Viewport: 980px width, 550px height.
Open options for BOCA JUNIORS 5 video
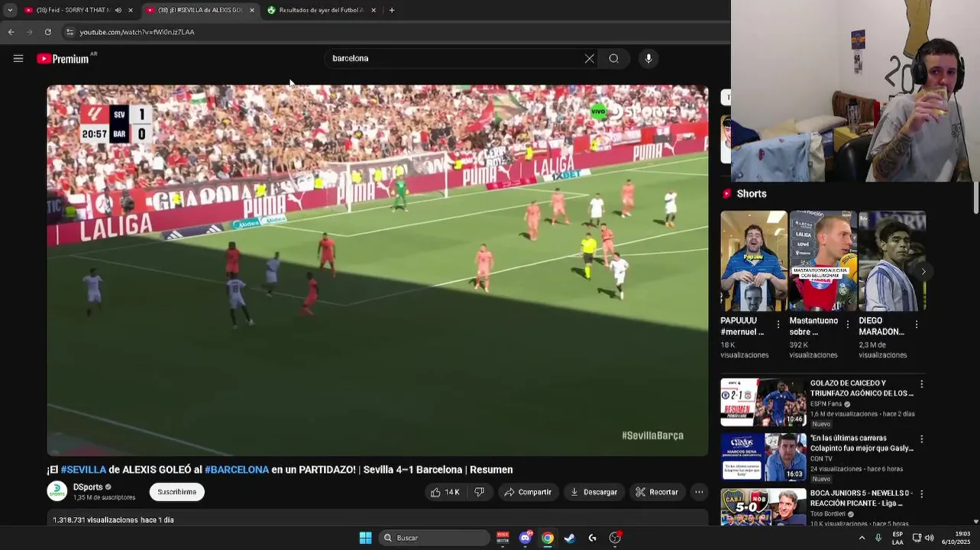pos(921,494)
